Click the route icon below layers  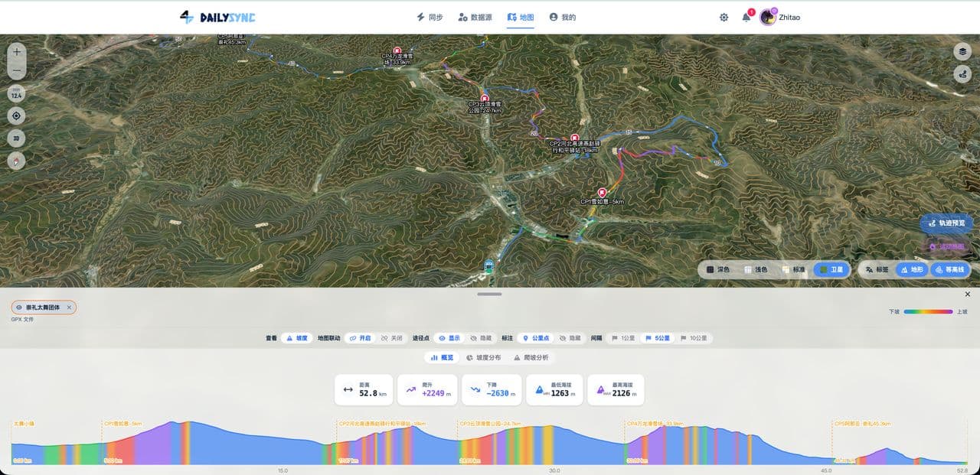(962, 74)
